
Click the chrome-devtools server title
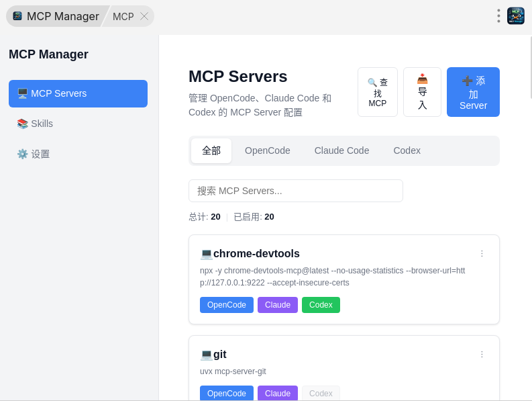(x=256, y=253)
